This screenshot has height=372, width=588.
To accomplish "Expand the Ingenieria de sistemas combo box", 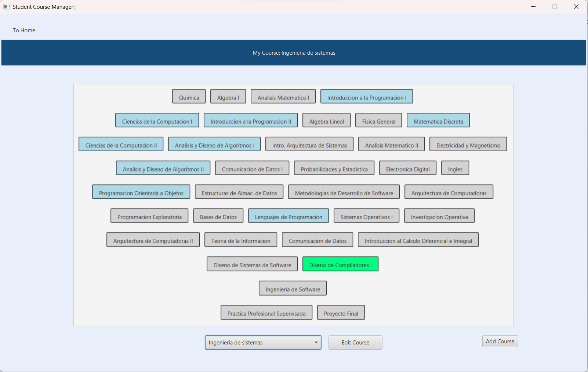I will coord(263,342).
